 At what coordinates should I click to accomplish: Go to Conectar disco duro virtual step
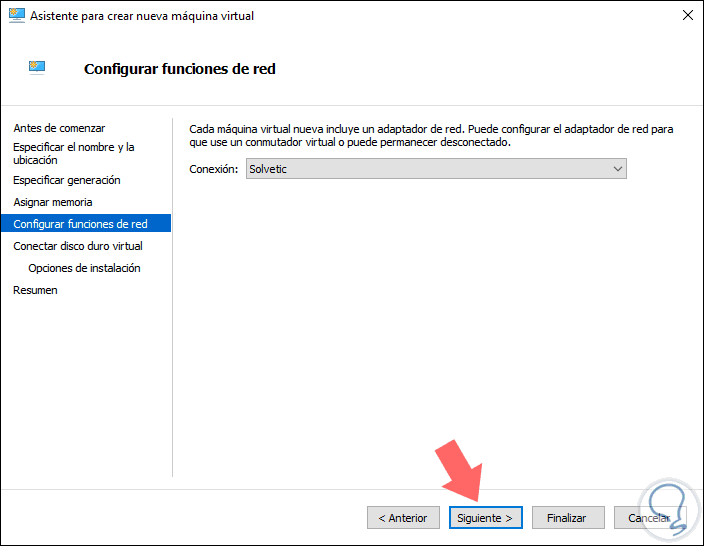pos(77,246)
